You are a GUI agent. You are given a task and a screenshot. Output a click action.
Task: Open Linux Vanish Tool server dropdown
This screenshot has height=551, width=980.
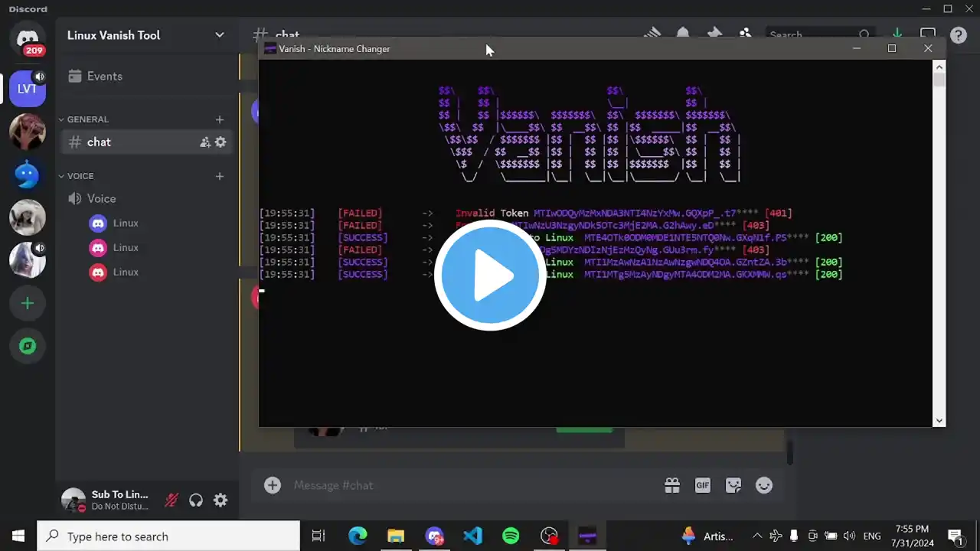220,35
